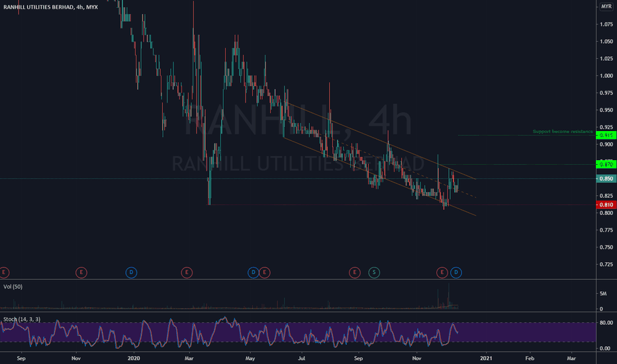Select the 'Support become resistance' text annotation

coord(563,132)
